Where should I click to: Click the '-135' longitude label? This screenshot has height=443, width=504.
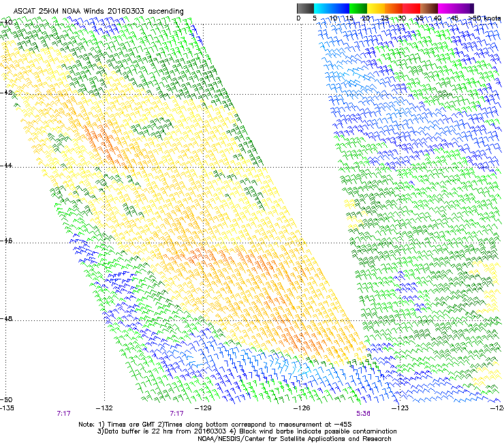pos(7,408)
